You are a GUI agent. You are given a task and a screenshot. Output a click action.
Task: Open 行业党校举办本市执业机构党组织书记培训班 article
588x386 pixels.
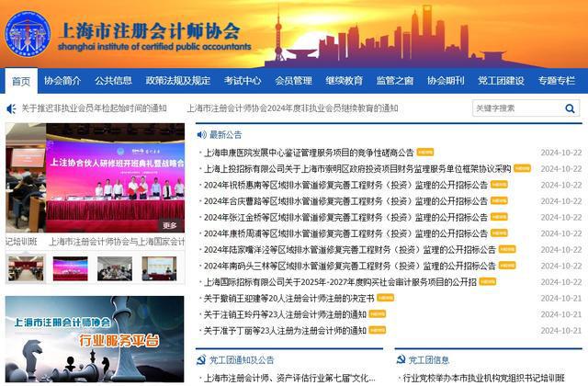pos(483,378)
